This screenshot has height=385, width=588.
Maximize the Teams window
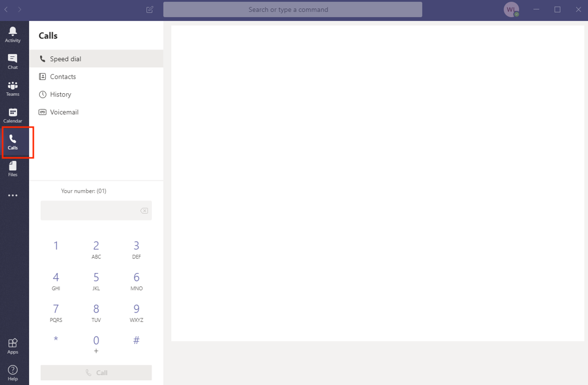pyautogui.click(x=557, y=9)
